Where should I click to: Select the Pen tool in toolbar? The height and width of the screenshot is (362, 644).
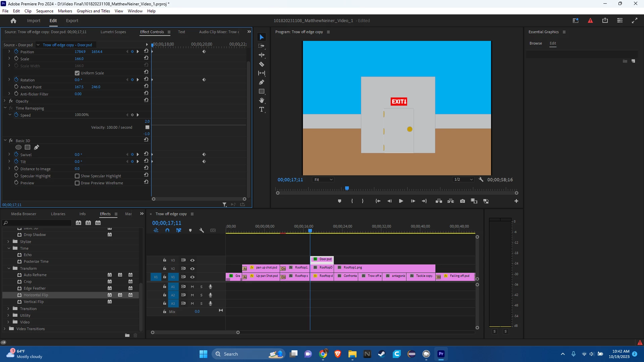(x=262, y=82)
